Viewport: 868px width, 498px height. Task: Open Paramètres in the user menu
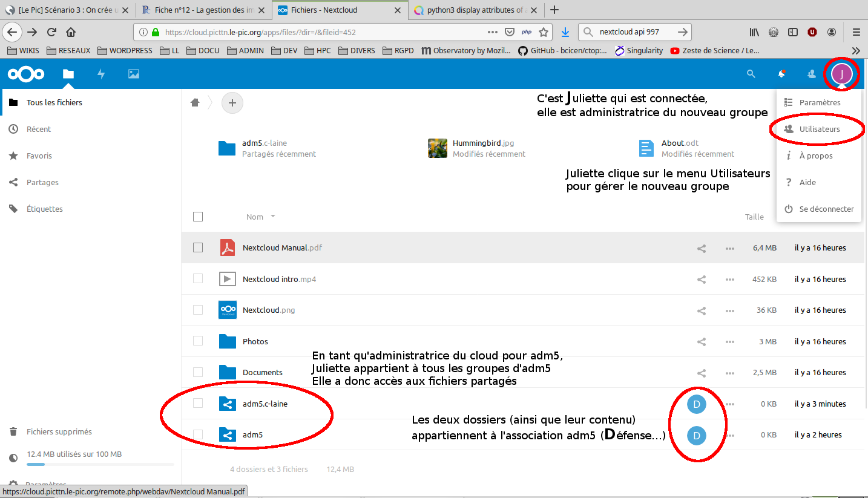(x=818, y=103)
